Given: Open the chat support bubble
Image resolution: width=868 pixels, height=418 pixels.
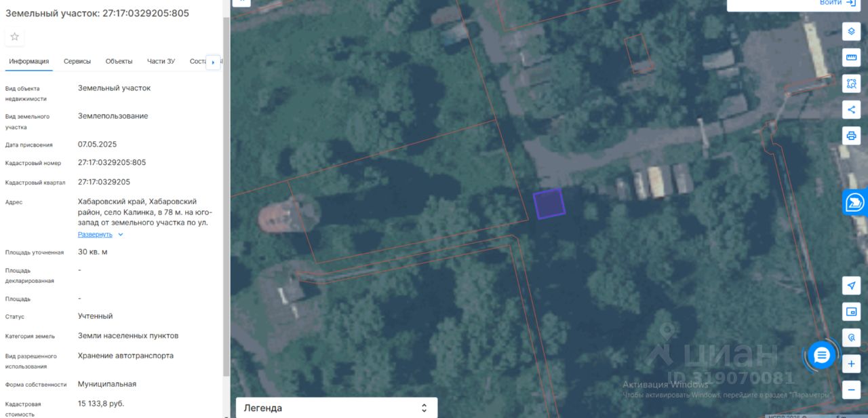Looking at the screenshot, I should (x=822, y=355).
